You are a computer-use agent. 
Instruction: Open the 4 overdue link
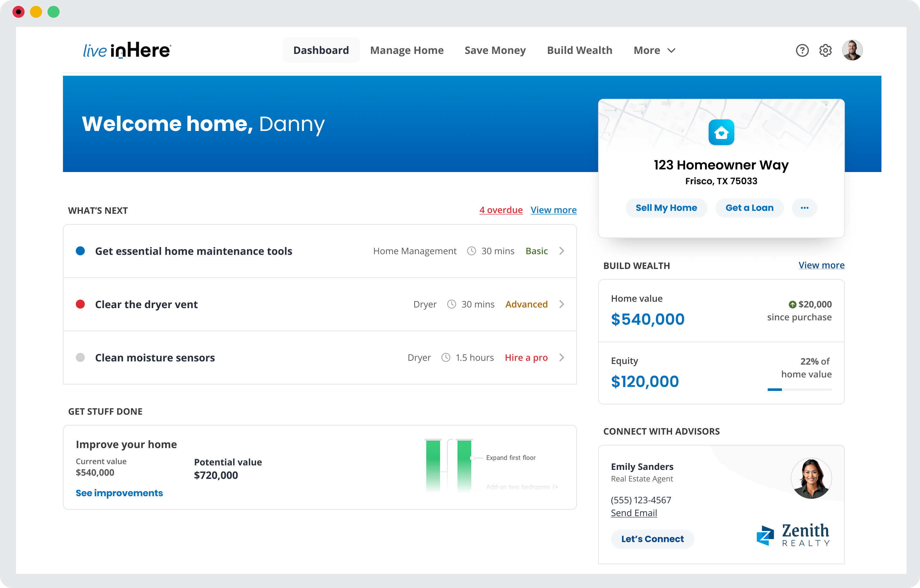pyautogui.click(x=501, y=210)
